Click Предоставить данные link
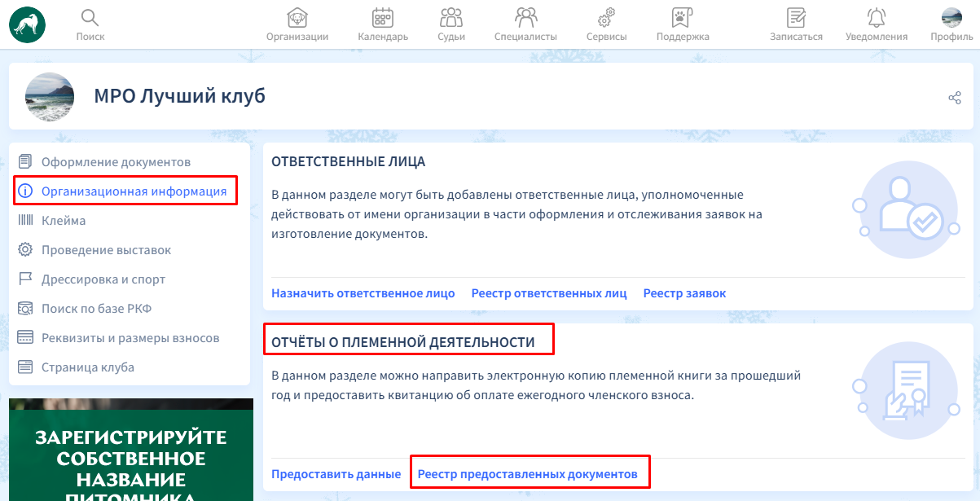This screenshot has width=980, height=501. (336, 474)
